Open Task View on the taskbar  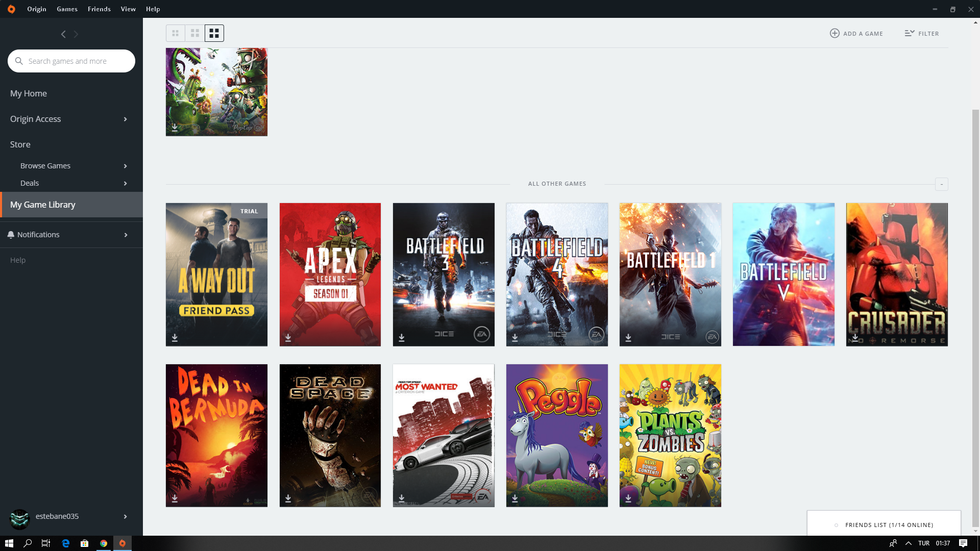tap(46, 543)
